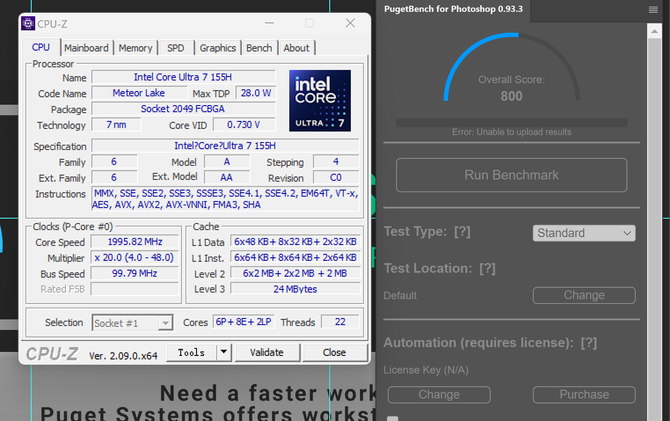The height and width of the screenshot is (421, 670).
Task: Click the Package value Socket 2049 FCBGA
Action: tap(183, 109)
